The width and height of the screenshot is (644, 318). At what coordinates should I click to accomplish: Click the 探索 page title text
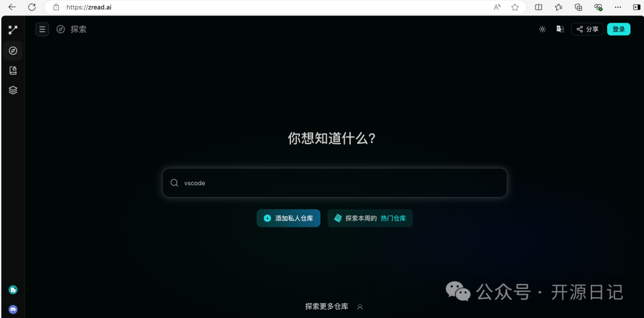click(x=79, y=29)
